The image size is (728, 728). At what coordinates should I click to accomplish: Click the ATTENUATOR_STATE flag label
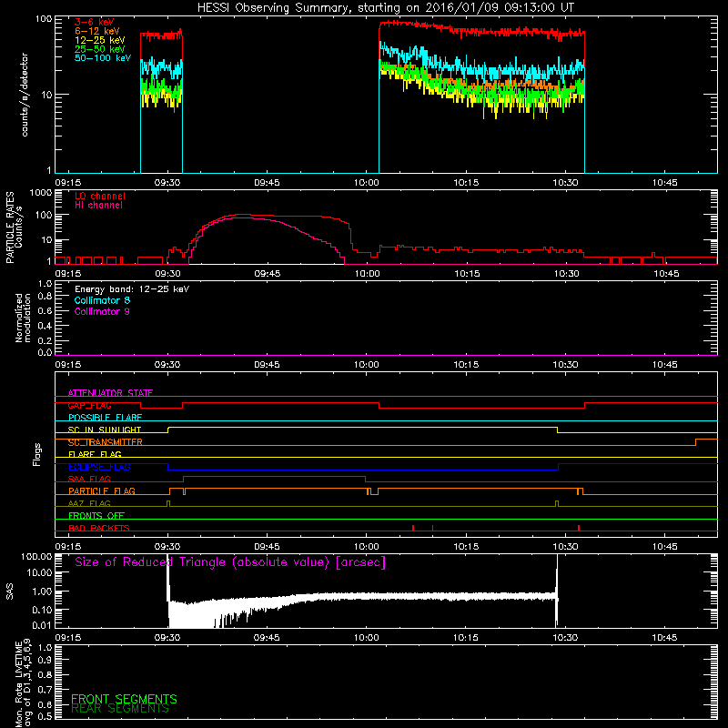pos(110,393)
